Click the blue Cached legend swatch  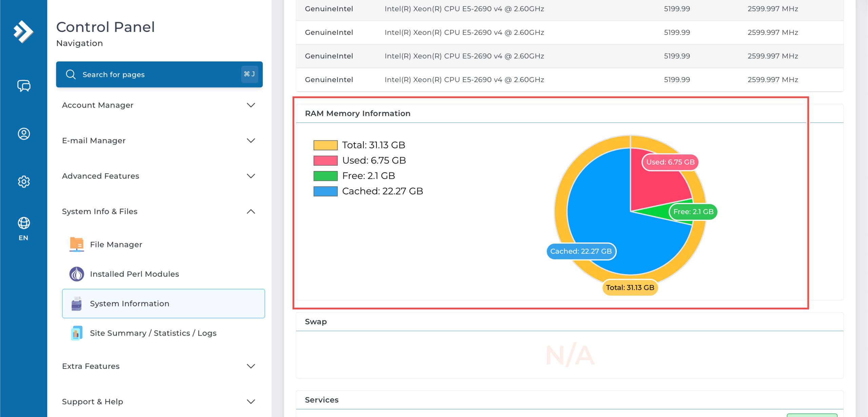tap(325, 191)
